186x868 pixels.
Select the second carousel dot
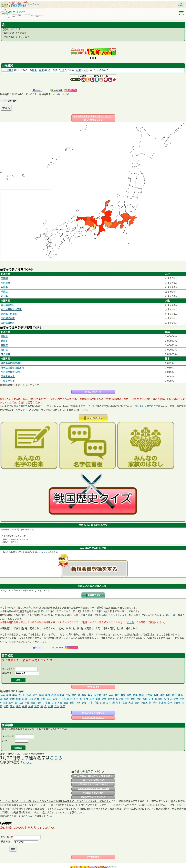tap(93, 58)
